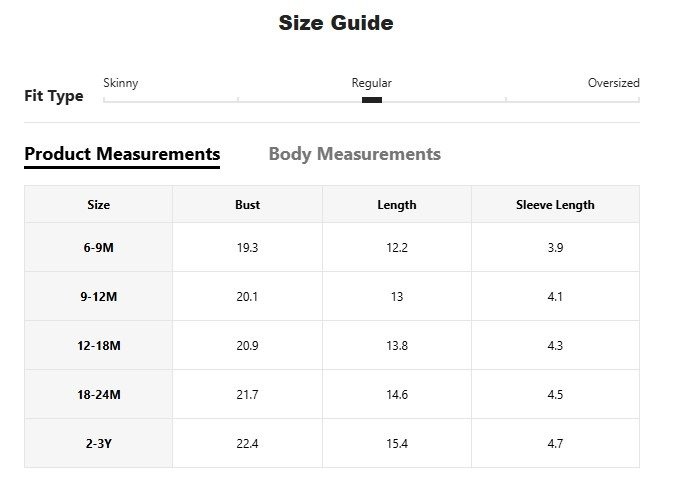
Task: Select the 6-9M size row
Action: click(98, 247)
